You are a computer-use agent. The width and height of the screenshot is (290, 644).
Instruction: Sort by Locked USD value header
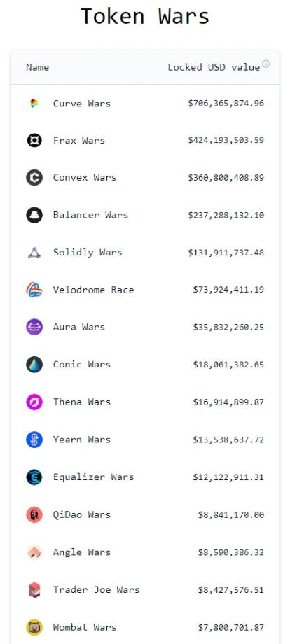[214, 67]
